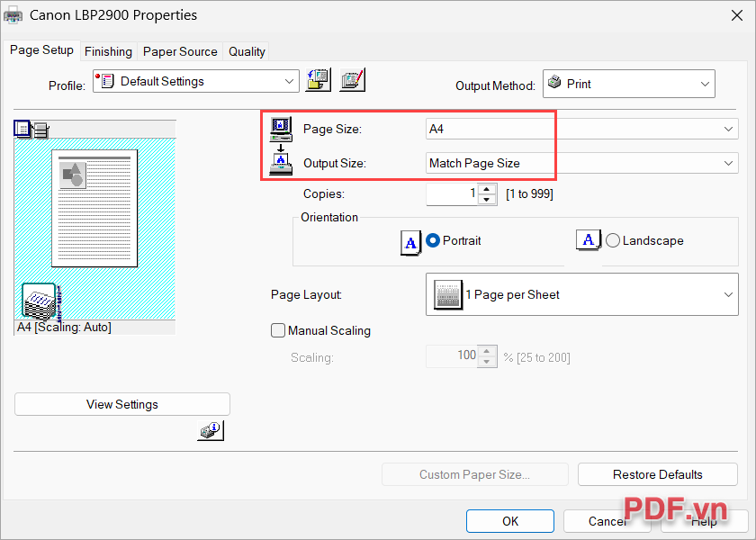
Task: Click the Copies number input field
Action: [452, 193]
